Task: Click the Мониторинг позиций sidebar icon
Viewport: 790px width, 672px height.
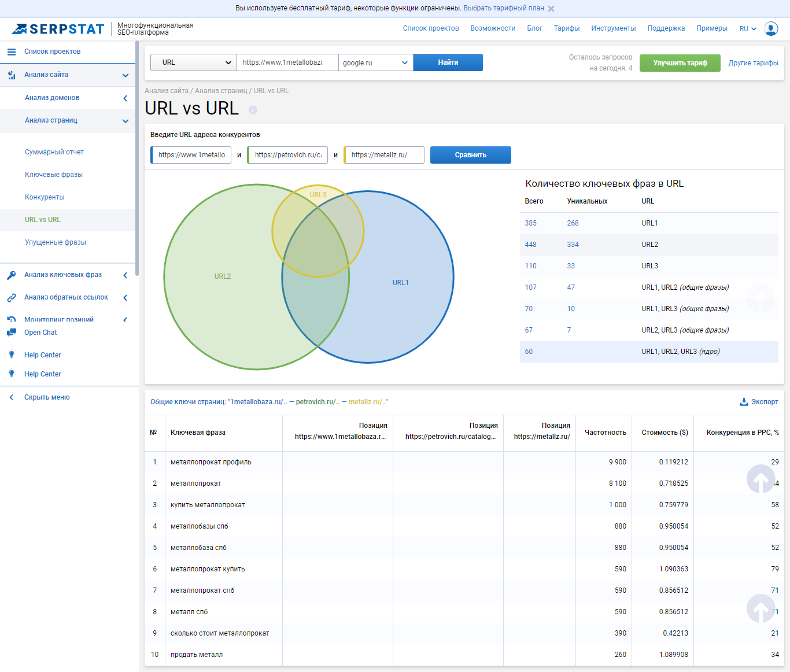Action: 12,319
